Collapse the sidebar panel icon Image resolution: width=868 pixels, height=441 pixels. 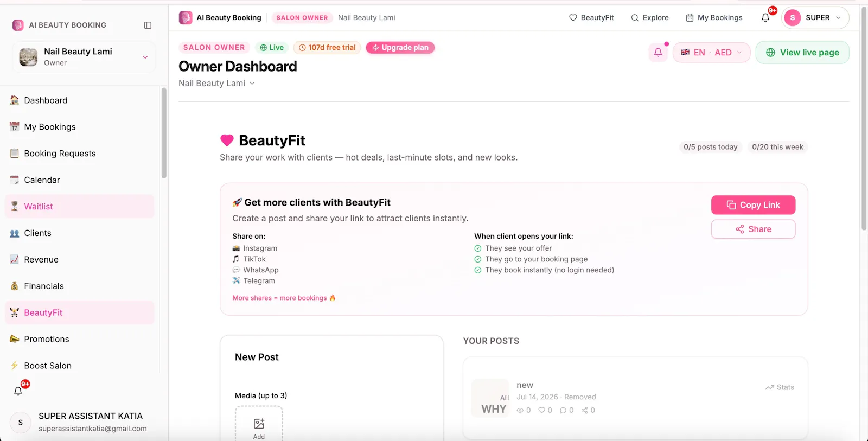coord(148,25)
